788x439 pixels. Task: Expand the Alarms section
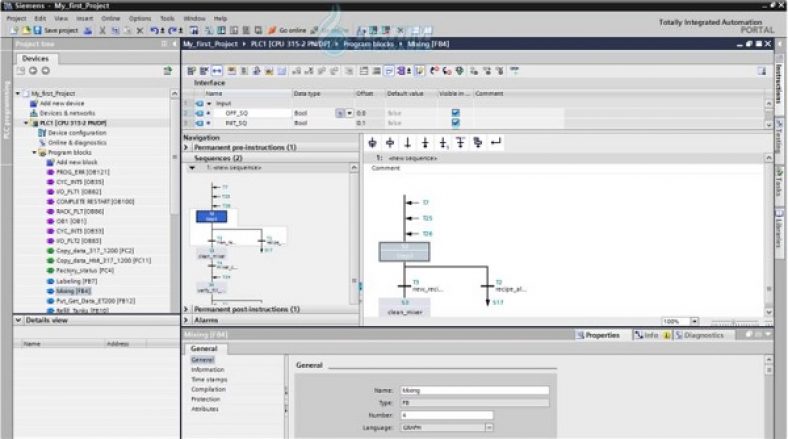point(186,320)
